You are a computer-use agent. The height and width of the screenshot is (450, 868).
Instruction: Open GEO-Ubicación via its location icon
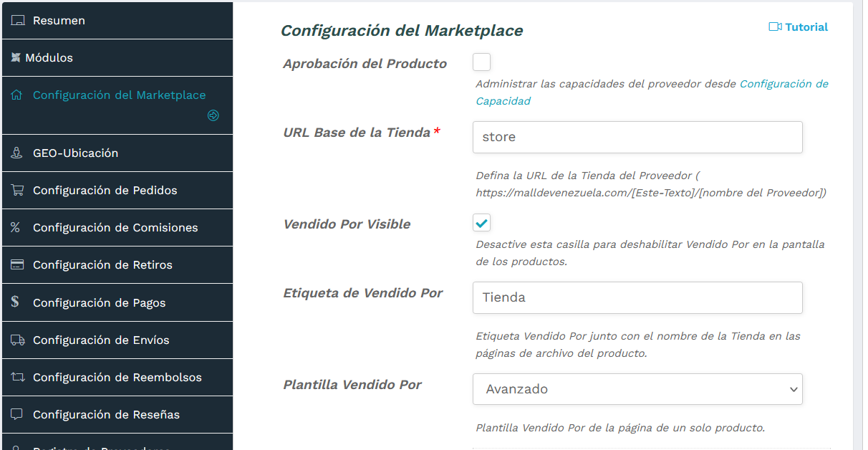18,153
